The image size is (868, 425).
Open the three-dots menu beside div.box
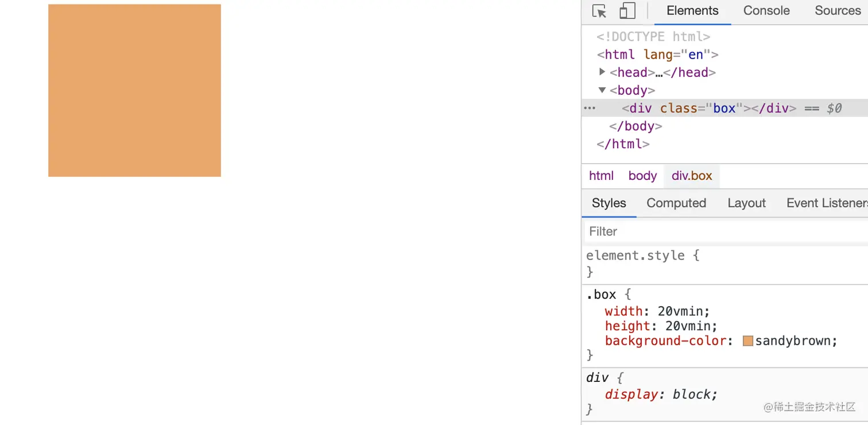click(590, 108)
